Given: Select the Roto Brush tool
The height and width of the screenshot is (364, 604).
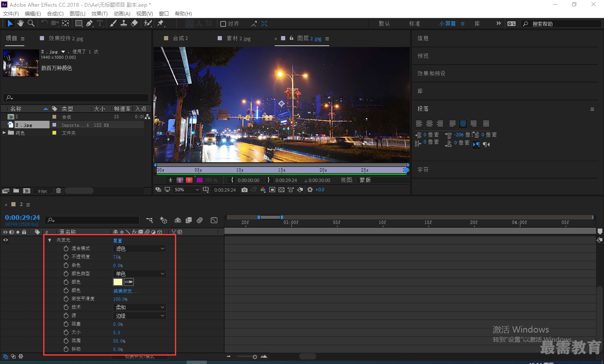Looking at the screenshot, I should click(x=148, y=23).
